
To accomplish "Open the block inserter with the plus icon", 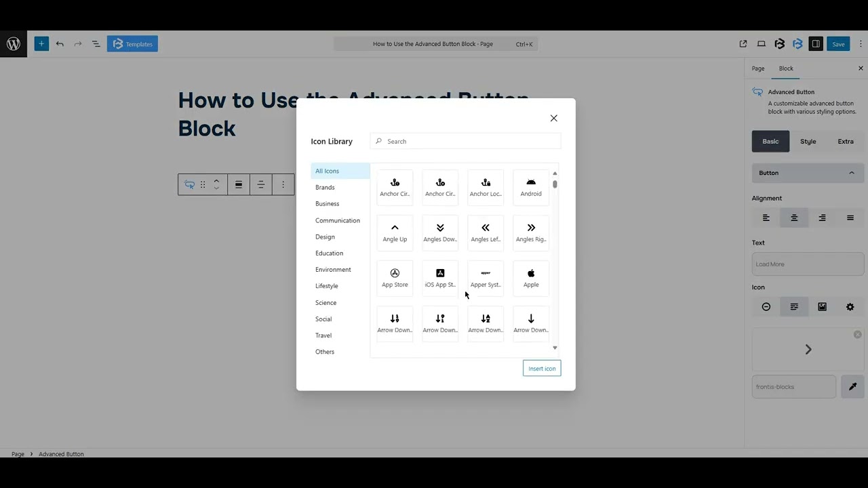I will coord(41,43).
